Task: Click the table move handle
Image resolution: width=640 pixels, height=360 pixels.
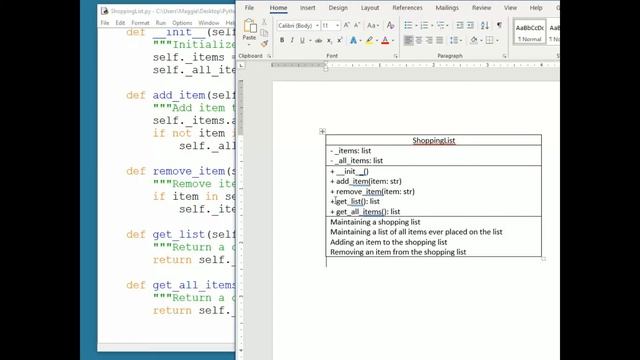Action: click(322, 131)
